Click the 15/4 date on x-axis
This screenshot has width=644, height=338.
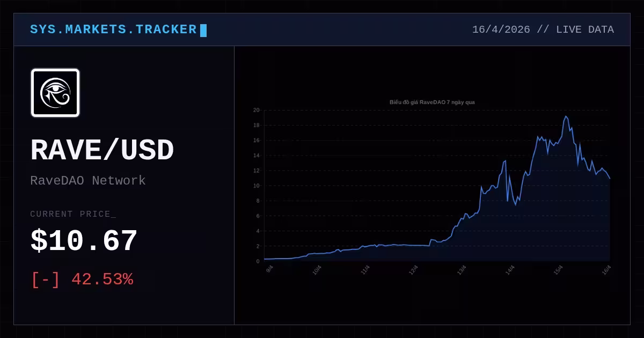point(558,270)
